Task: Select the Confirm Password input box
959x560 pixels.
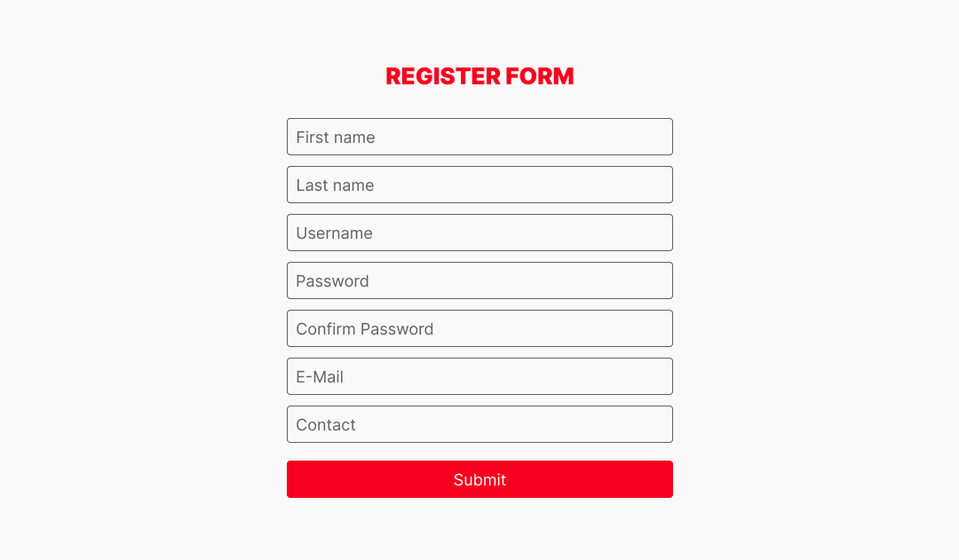Action: click(479, 328)
